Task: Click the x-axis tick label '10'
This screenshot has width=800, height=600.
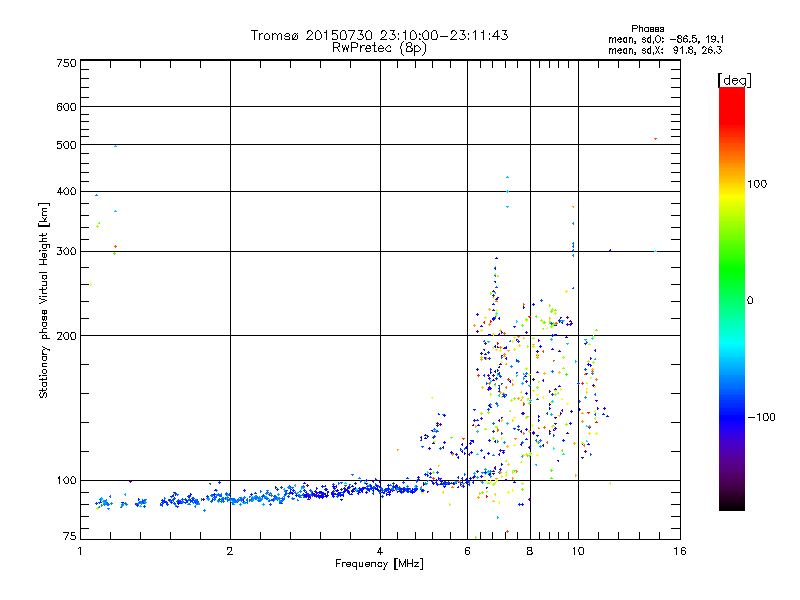Action: coord(578,551)
